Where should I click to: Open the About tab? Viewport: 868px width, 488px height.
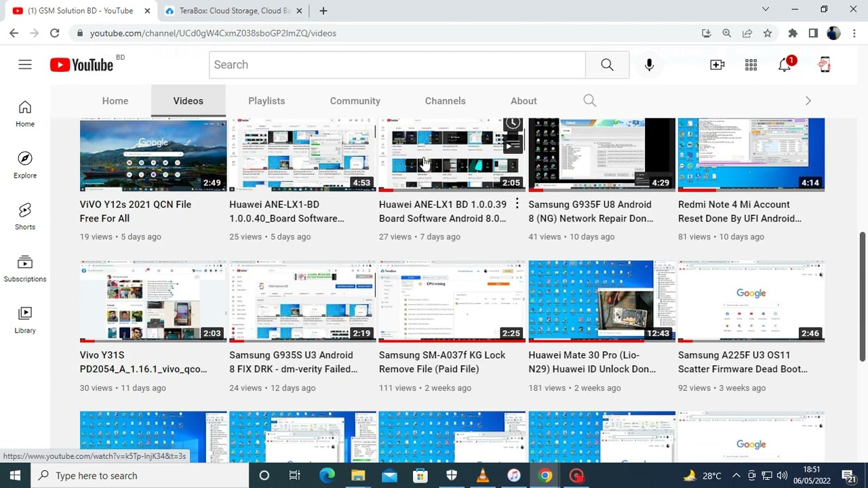pyautogui.click(x=524, y=100)
